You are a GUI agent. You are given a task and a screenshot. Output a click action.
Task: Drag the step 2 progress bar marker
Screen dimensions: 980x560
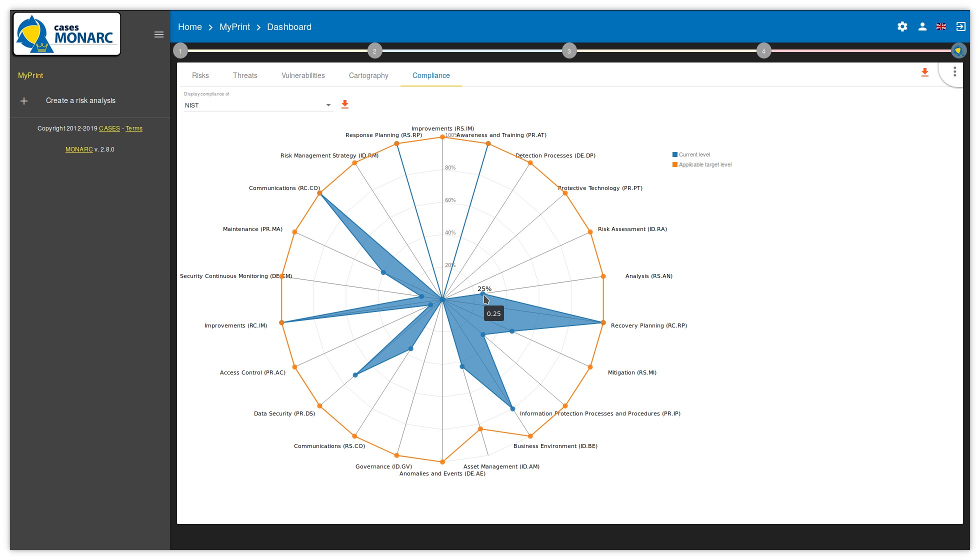(x=375, y=51)
